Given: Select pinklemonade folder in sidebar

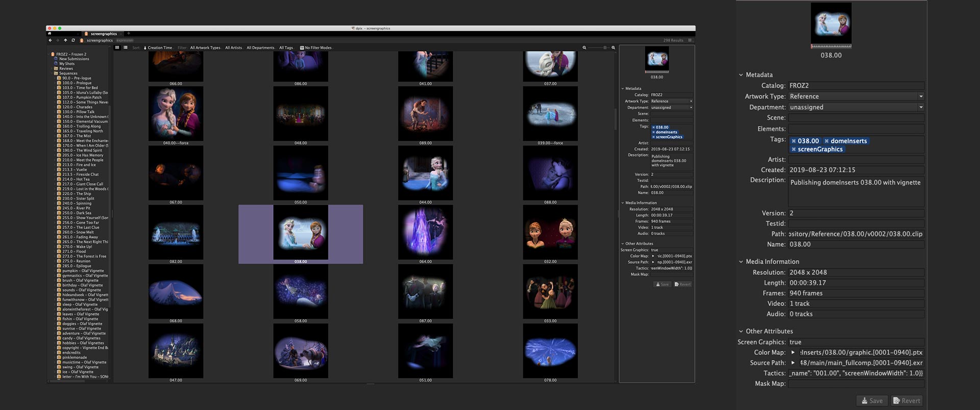Looking at the screenshot, I should click(75, 357).
